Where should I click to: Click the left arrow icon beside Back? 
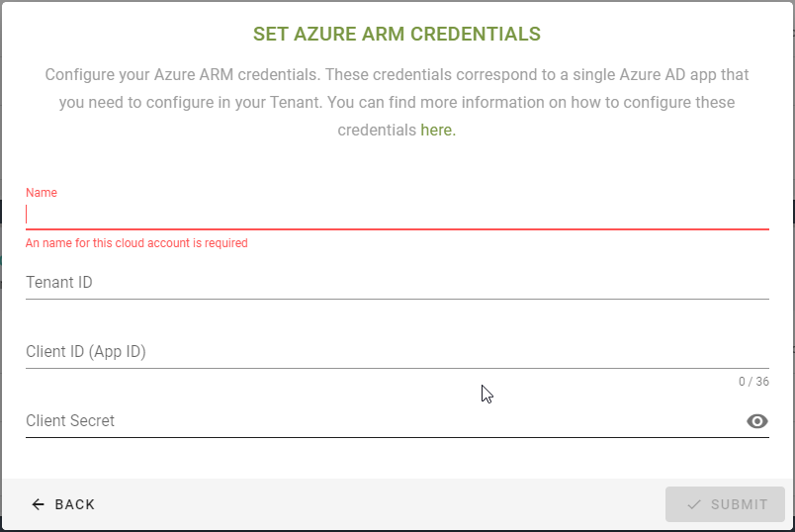[39, 504]
